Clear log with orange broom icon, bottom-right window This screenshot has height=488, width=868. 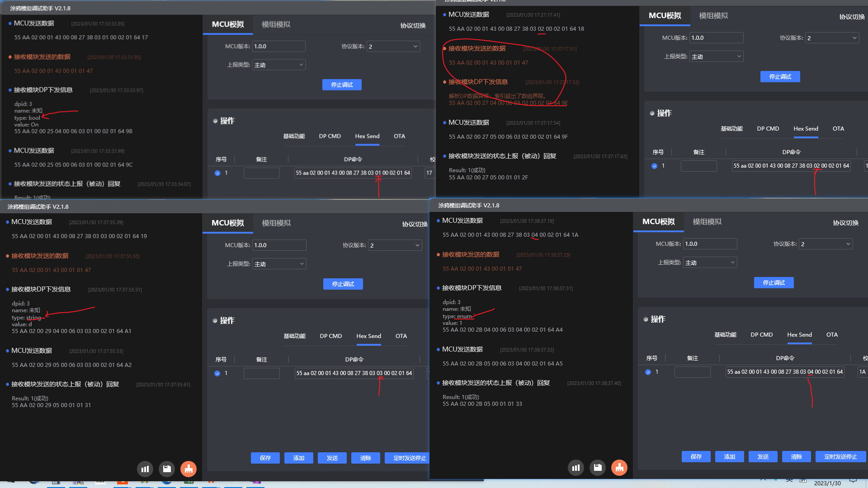pyautogui.click(x=619, y=468)
